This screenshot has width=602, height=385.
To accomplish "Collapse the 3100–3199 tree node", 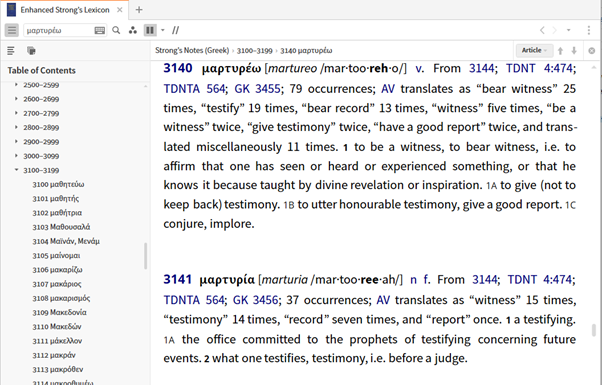I will pos(16,170).
